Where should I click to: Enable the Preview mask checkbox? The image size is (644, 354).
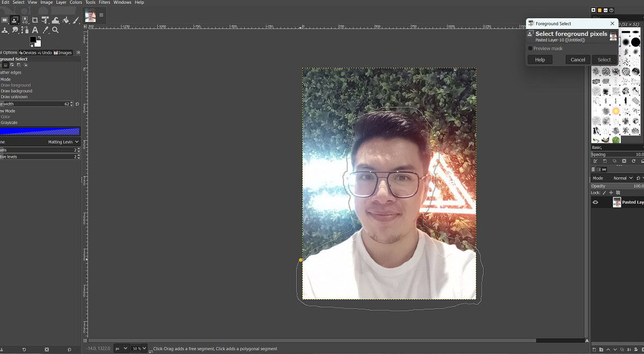pyautogui.click(x=530, y=48)
